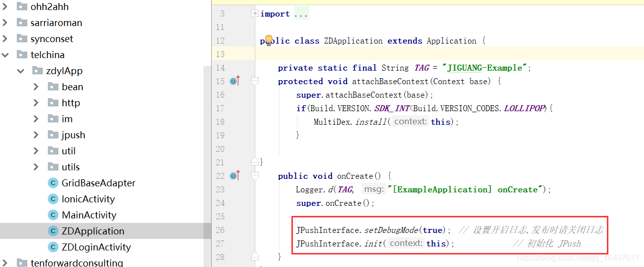Click the IonicActivity class icon
Screen dimensions: 644x267
click(x=53, y=199)
